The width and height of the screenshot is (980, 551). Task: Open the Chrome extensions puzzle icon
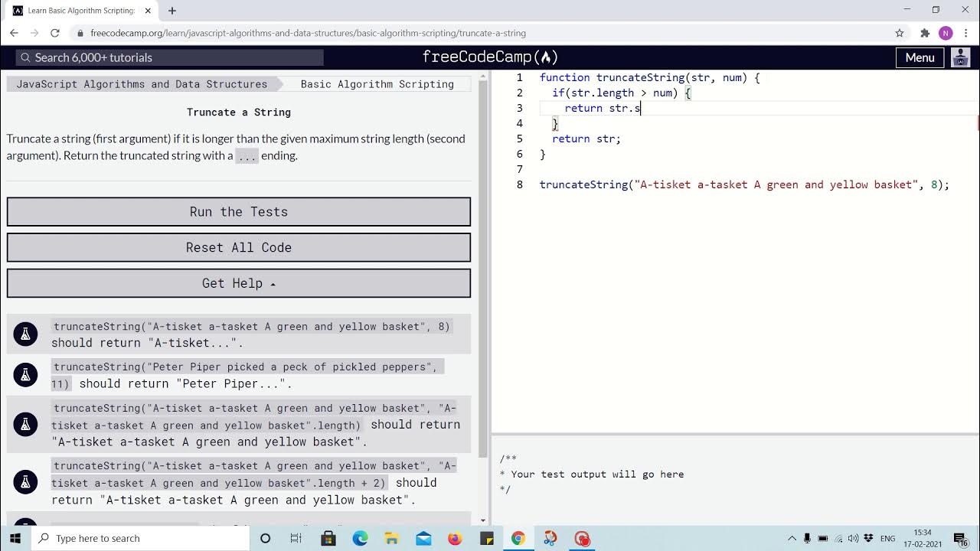point(925,33)
